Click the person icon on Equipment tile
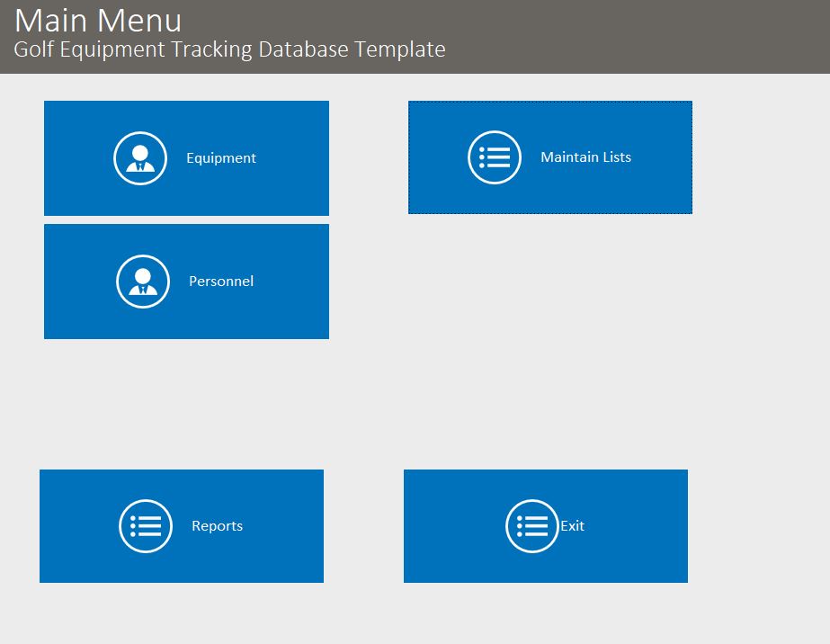The height and width of the screenshot is (644, 830). (x=140, y=158)
